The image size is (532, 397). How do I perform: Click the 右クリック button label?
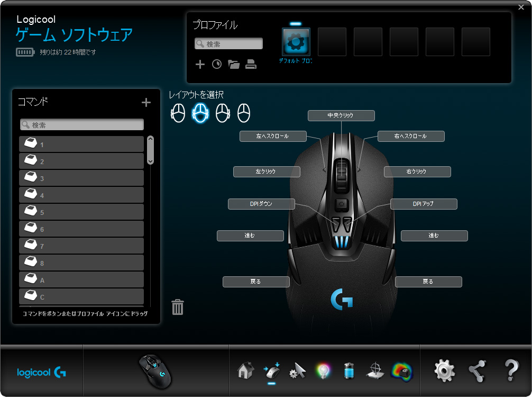[417, 172]
